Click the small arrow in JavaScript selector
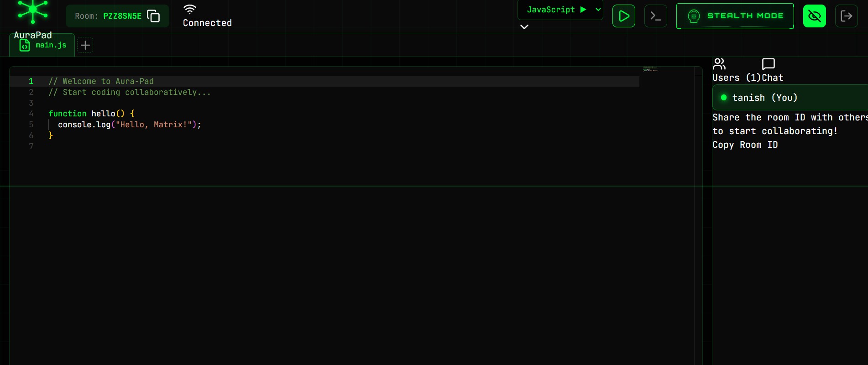The width and height of the screenshot is (868, 365). (598, 10)
